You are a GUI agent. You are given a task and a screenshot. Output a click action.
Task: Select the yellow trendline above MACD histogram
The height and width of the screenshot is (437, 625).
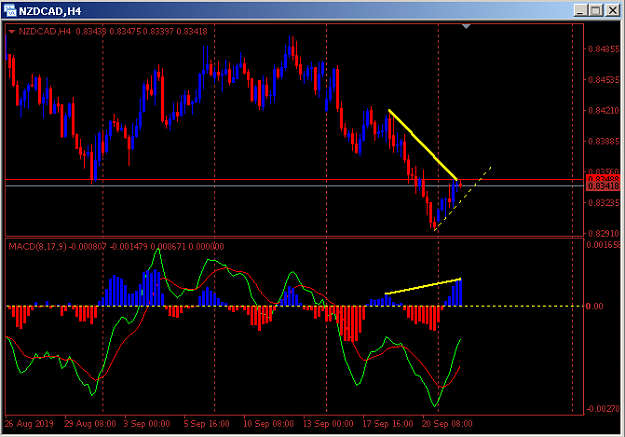click(x=423, y=286)
